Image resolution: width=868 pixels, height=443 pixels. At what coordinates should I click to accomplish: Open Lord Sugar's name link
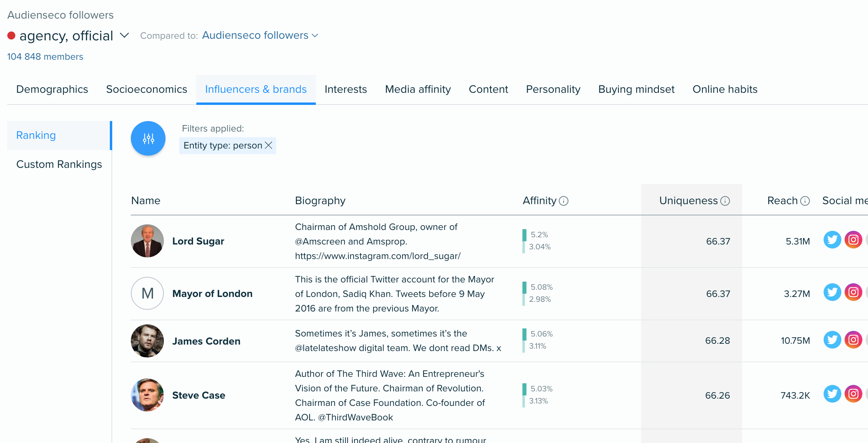[198, 241]
